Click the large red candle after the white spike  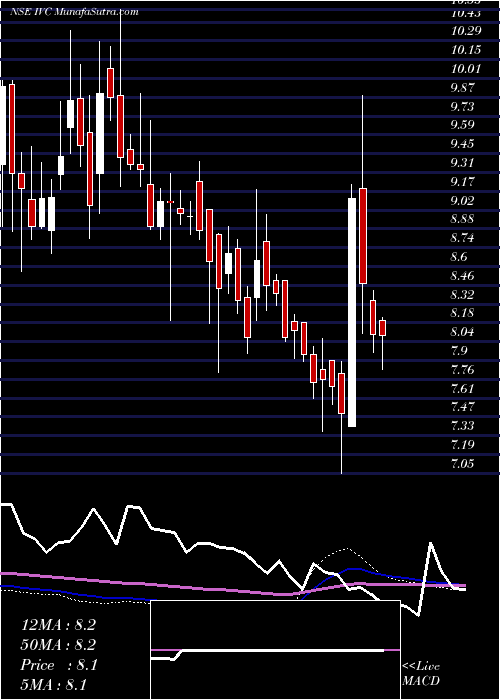tap(363, 236)
